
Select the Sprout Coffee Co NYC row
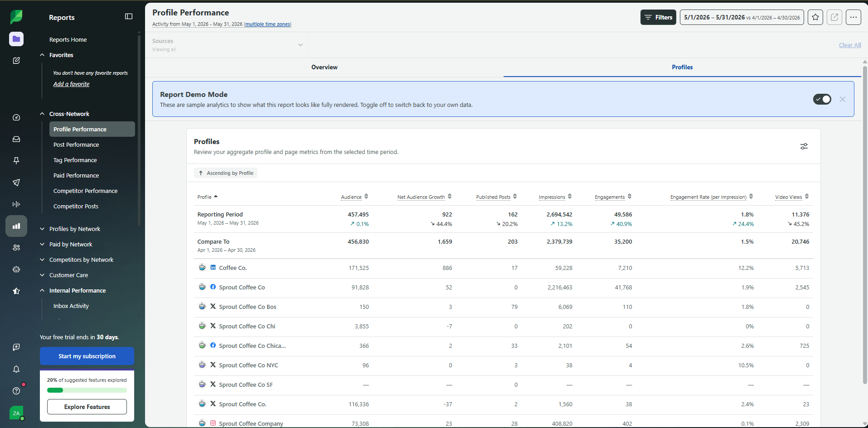[503, 365]
